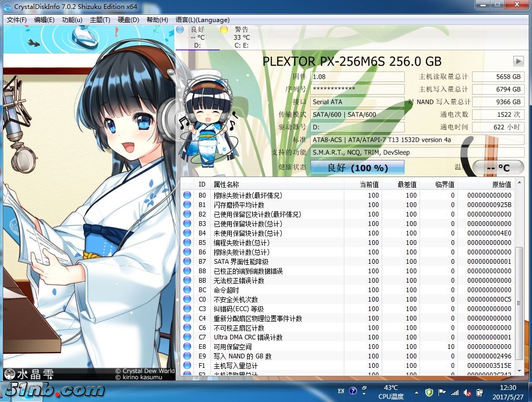Click the 6794 GB host writes value
Screen dimensions: 532x402
tap(498, 89)
